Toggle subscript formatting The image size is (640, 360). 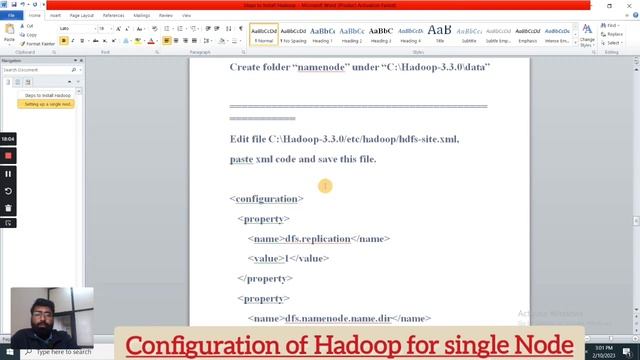[104, 41]
